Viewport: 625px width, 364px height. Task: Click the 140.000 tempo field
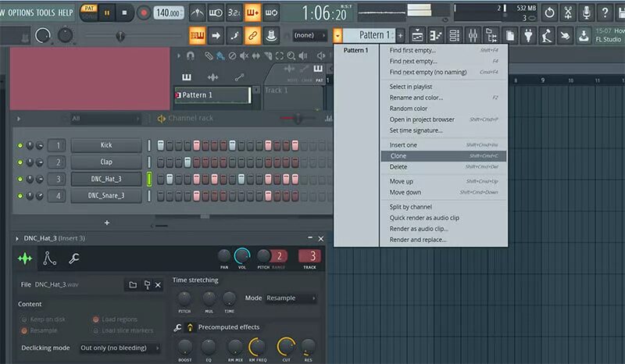(x=169, y=13)
